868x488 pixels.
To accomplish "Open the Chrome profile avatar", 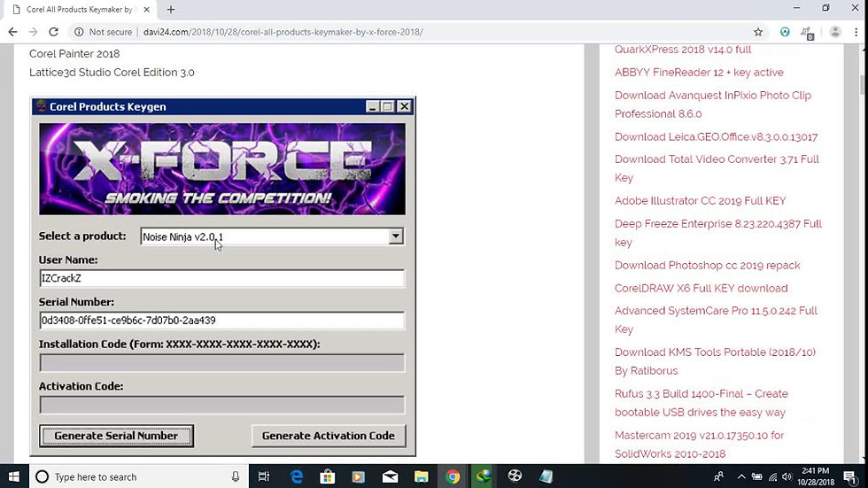I will click(x=834, y=32).
